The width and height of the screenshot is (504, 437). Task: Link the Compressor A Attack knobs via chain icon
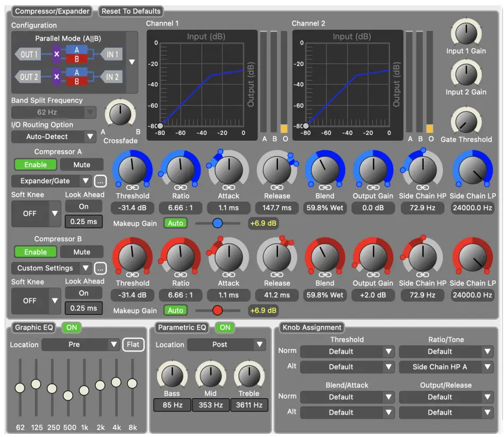click(x=228, y=187)
